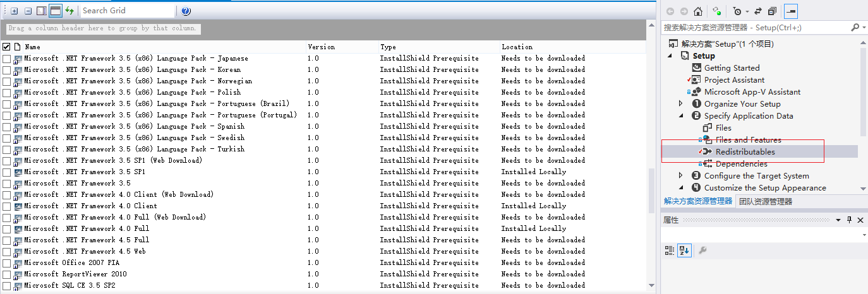868x294 pixels.
Task: Sort properties alphabetically with the A-Z icon
Action: (684, 250)
